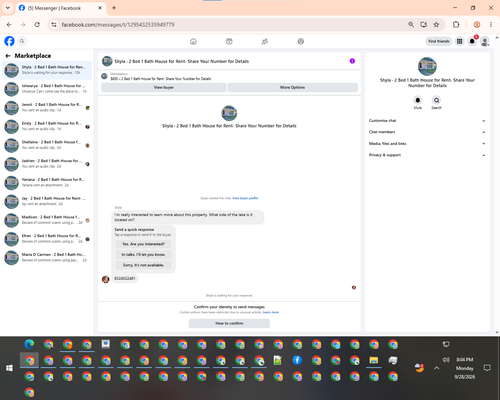The width and height of the screenshot is (500, 400).
Task: Open Madison's conversation in the list
Action: 47,220
